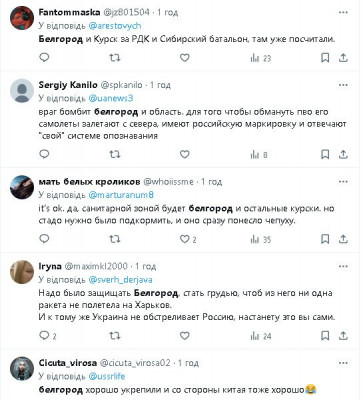View analytics showing 23 views
The width and height of the screenshot is (363, 400).
[x=261, y=58]
